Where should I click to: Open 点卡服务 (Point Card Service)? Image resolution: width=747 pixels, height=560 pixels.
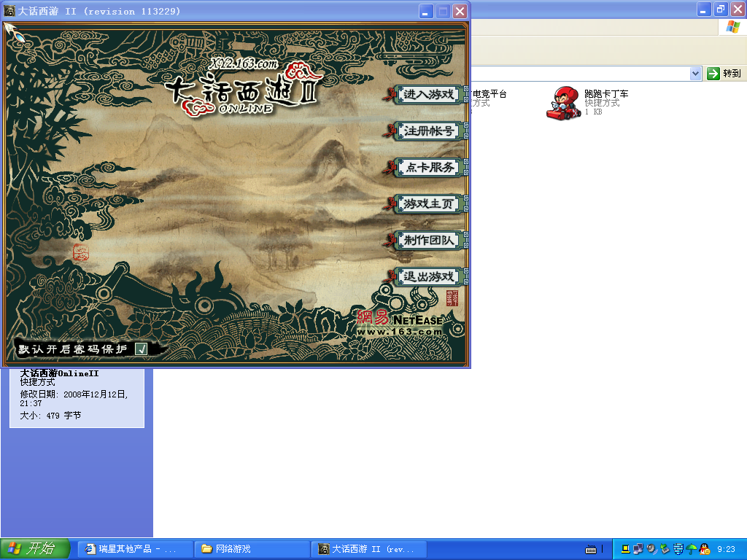click(x=428, y=167)
